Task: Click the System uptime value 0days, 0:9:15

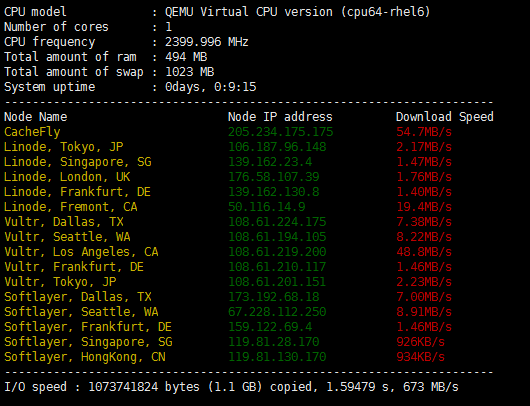Action: point(211,87)
